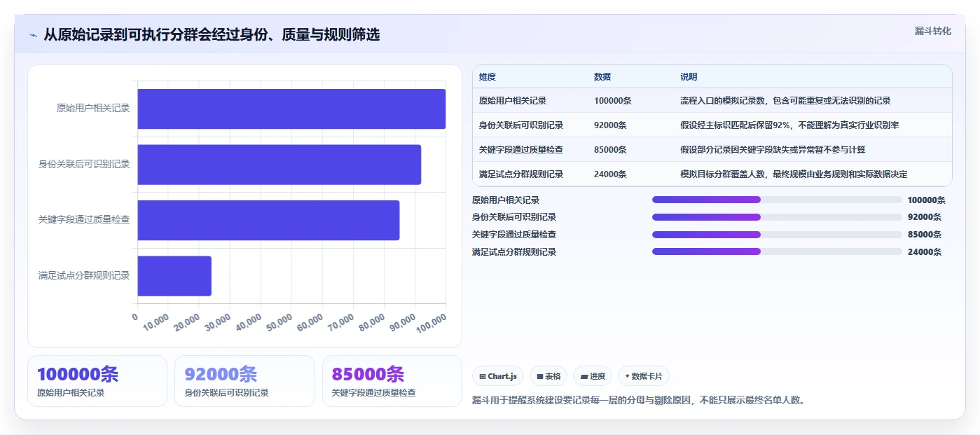Select the 进度 chip
The height and width of the screenshot is (435, 980).
593,376
